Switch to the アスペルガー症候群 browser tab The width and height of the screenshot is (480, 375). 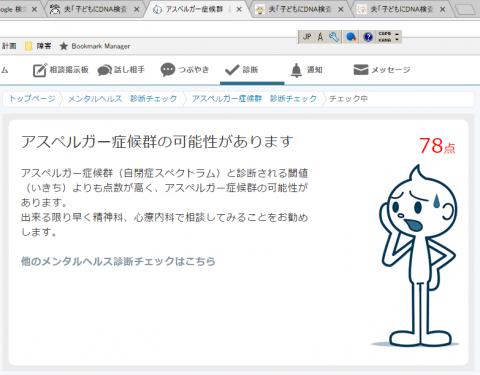(x=197, y=9)
